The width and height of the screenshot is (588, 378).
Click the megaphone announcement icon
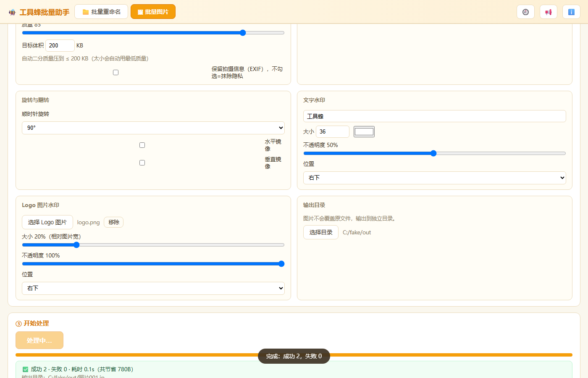548,12
